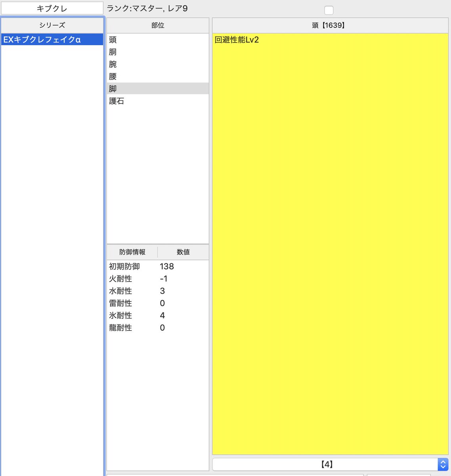The image size is (451, 476).
Task: Click the キブクレ search input field
Action: point(52,8)
